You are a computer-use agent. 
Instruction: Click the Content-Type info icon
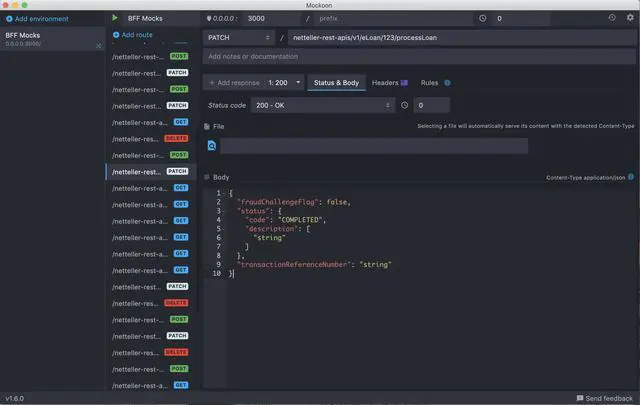(x=631, y=177)
